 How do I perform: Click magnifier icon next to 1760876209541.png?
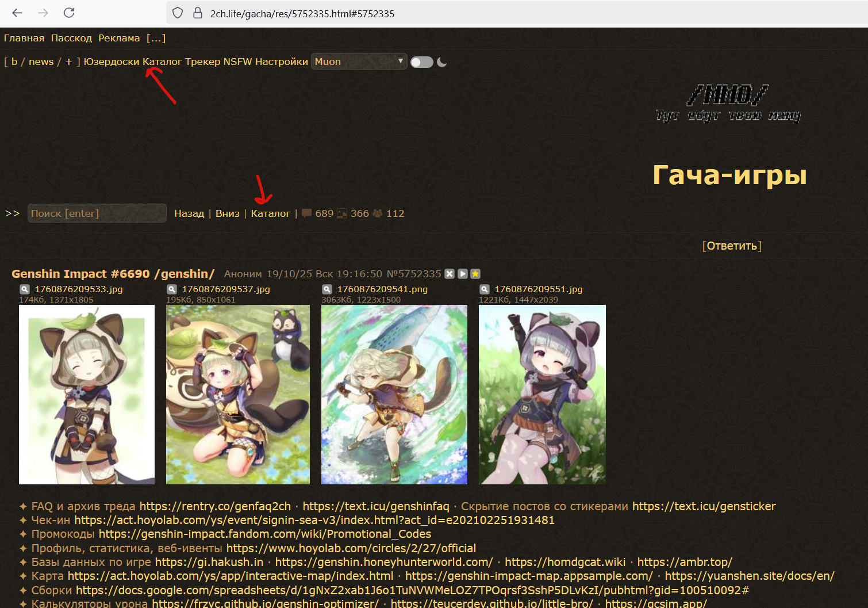pyautogui.click(x=327, y=289)
